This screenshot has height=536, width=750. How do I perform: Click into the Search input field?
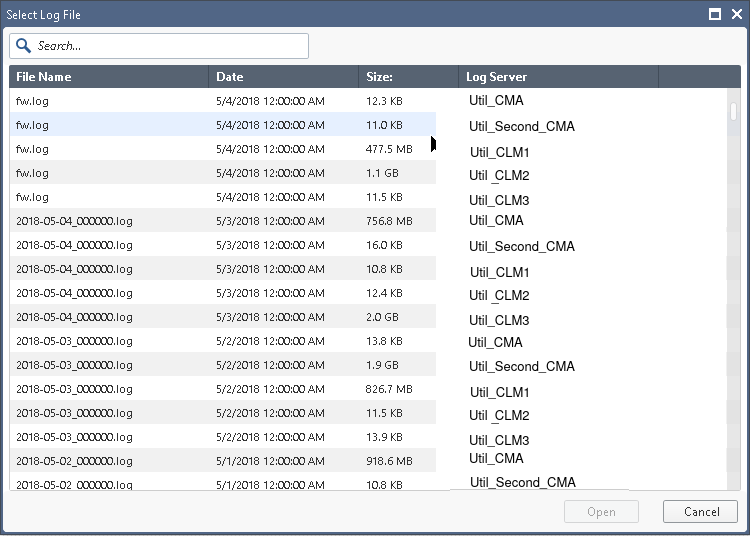(159, 46)
